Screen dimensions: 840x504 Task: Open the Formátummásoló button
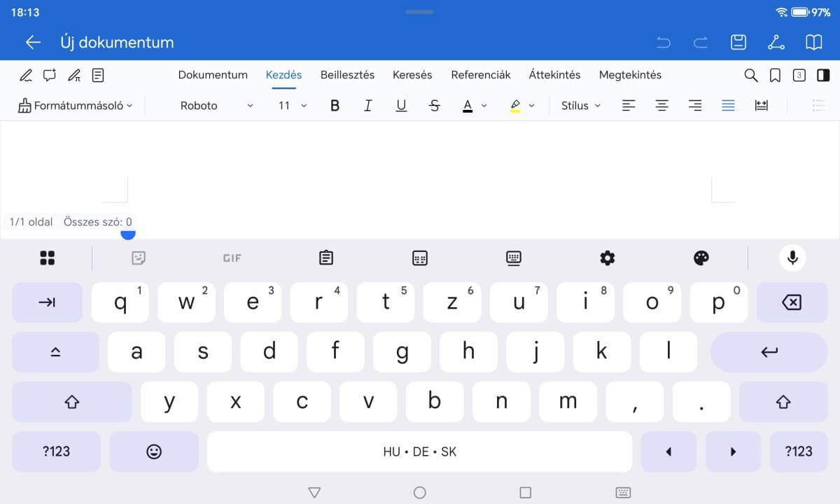[x=75, y=106]
